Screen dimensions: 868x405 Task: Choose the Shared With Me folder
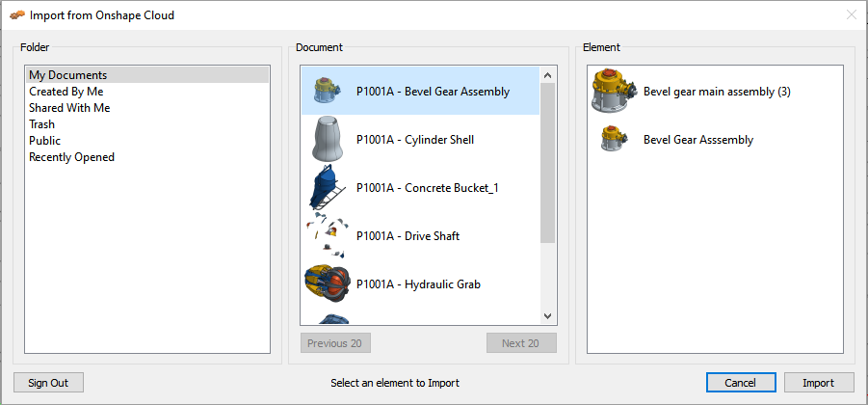point(69,108)
